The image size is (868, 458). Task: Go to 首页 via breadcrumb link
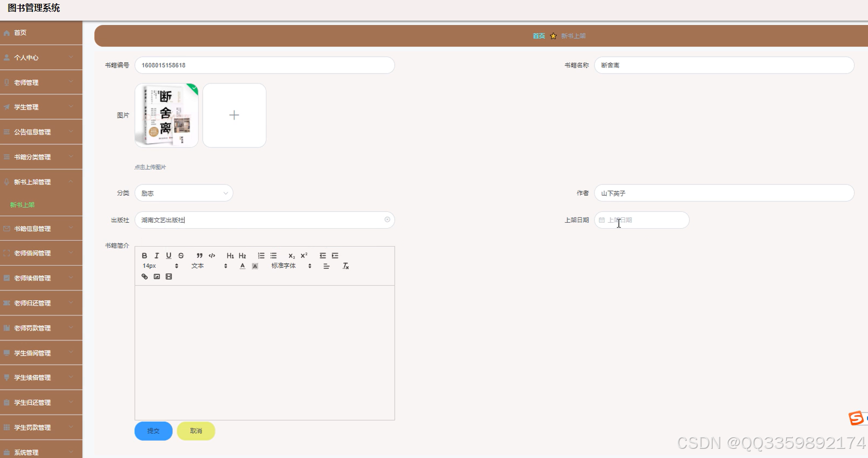point(539,36)
